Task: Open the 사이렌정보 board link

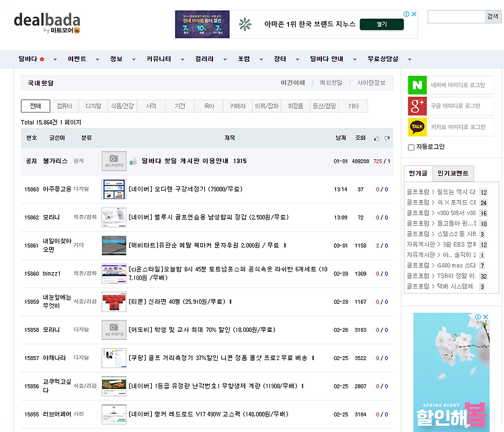Action: pos(371,83)
